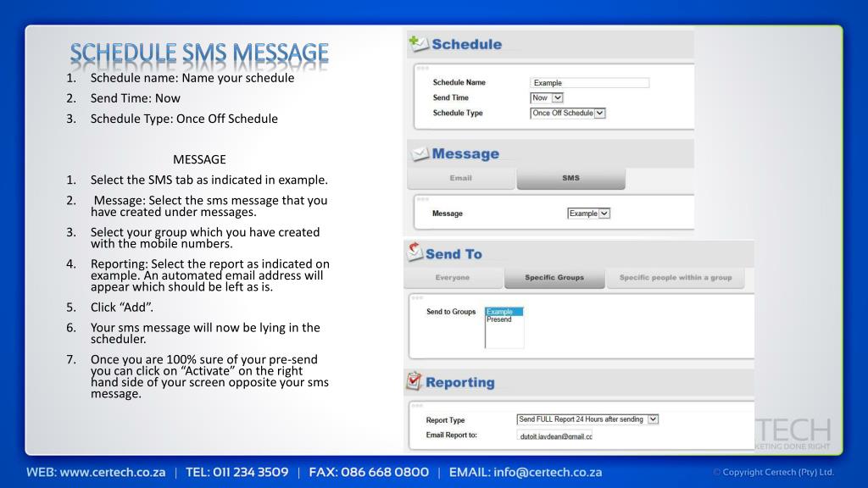
Task: Click 'Schedule Type: Once Off Schedule' instruction line
Action: [184, 119]
